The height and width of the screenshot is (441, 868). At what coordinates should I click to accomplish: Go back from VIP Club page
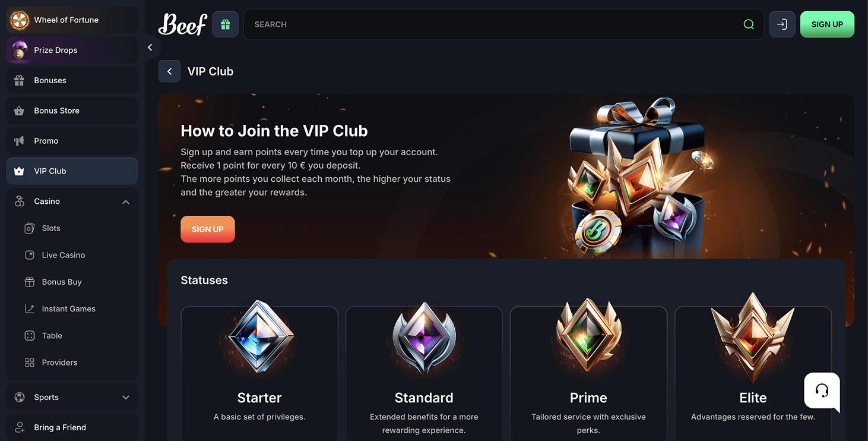[x=169, y=71]
